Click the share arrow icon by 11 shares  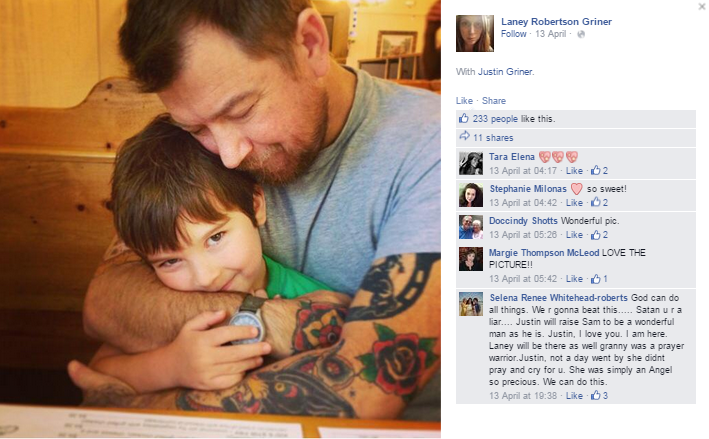[464, 136]
